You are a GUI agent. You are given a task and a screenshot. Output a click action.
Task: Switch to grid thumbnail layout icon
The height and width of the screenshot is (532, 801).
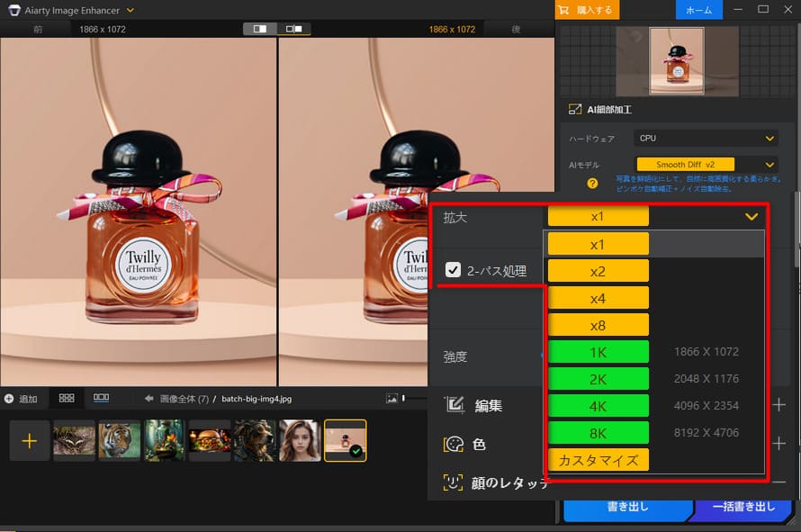pos(67,398)
